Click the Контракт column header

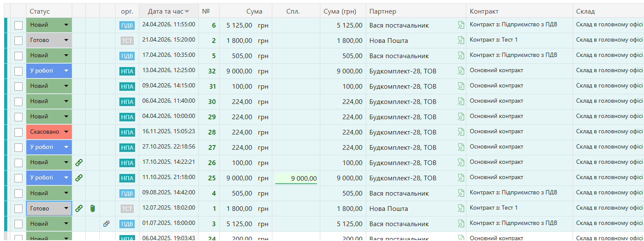pos(520,11)
